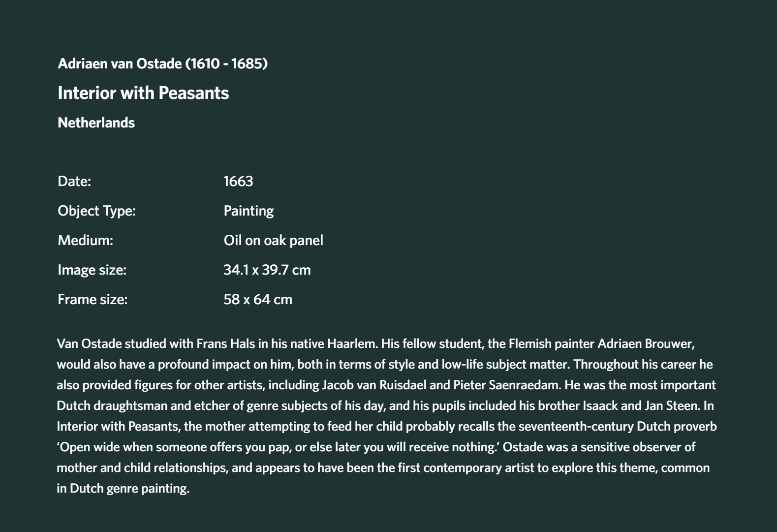Select the title Interior with Peasants
The height and width of the screenshot is (532, 777).
(143, 93)
